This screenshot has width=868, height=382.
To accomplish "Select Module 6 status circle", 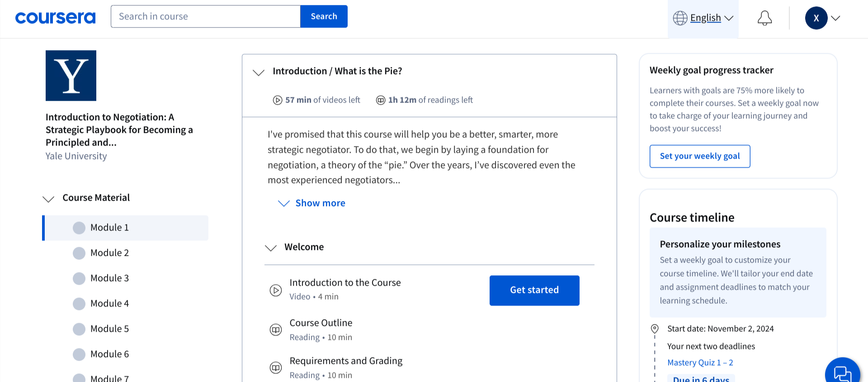I will pyautogui.click(x=79, y=354).
